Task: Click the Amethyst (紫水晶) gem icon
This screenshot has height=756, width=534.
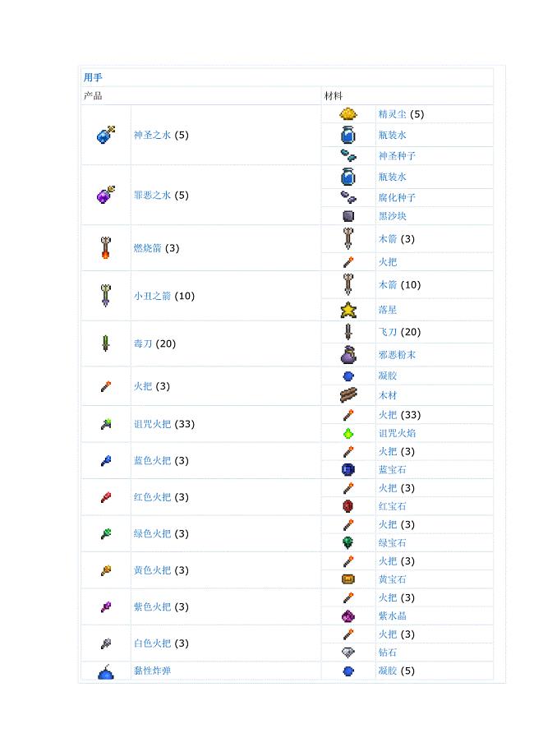Action: point(348,615)
